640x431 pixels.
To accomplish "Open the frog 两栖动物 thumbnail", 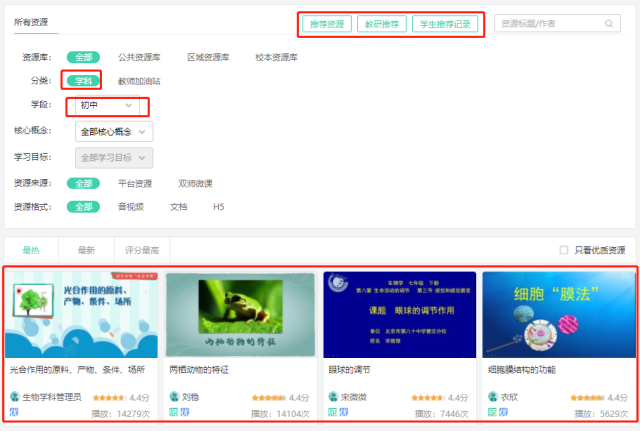I will click(240, 315).
